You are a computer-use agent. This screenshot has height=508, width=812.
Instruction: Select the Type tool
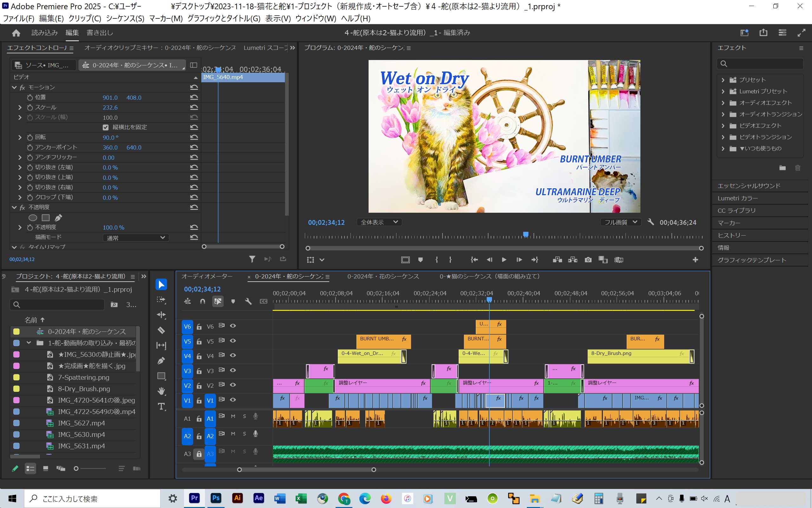click(x=161, y=406)
